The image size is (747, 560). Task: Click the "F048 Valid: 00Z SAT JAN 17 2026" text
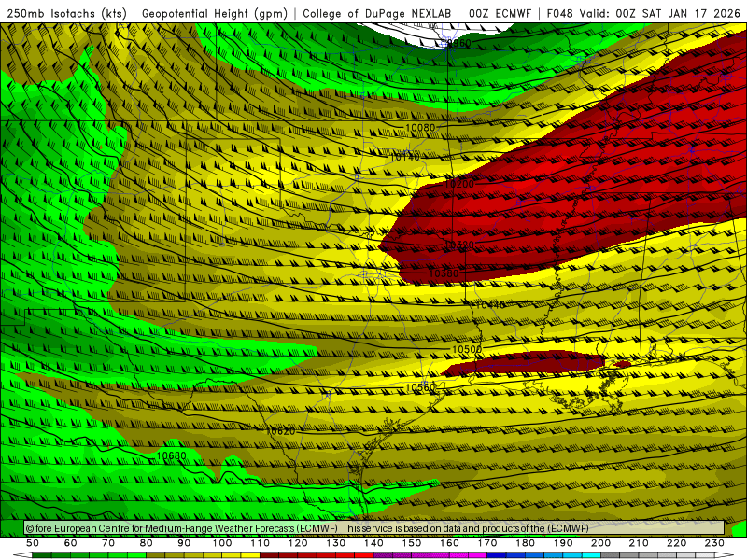tap(643, 13)
